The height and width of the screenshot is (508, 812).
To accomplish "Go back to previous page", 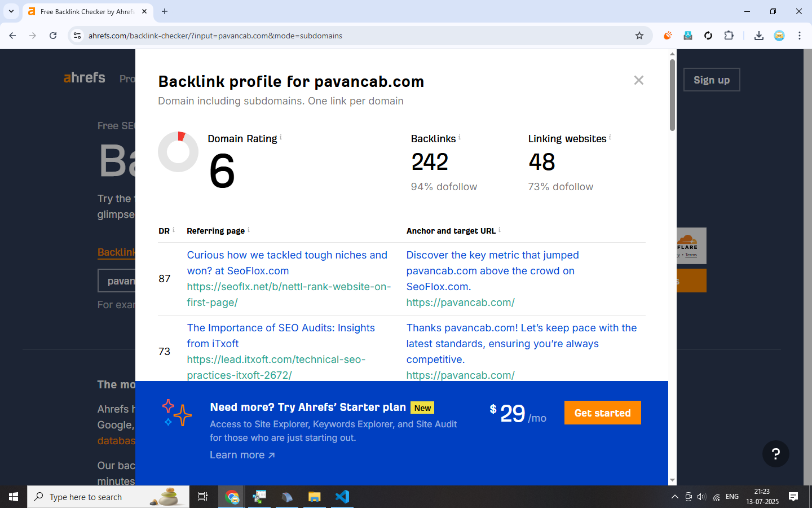I will point(12,36).
